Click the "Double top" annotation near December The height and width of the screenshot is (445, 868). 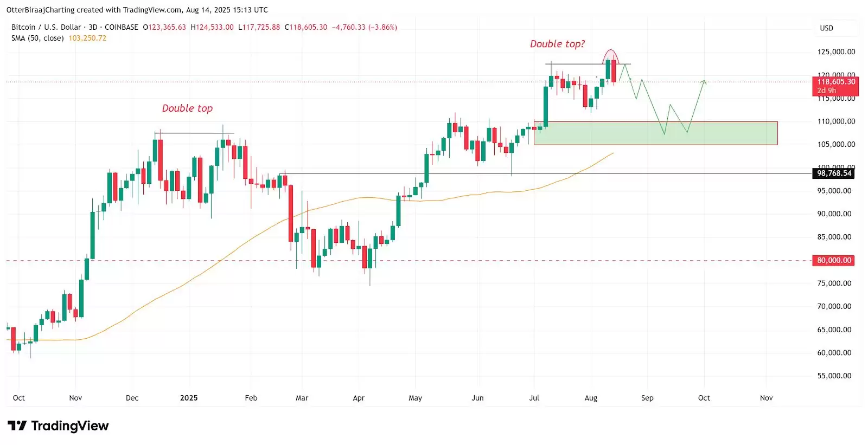[187, 108]
